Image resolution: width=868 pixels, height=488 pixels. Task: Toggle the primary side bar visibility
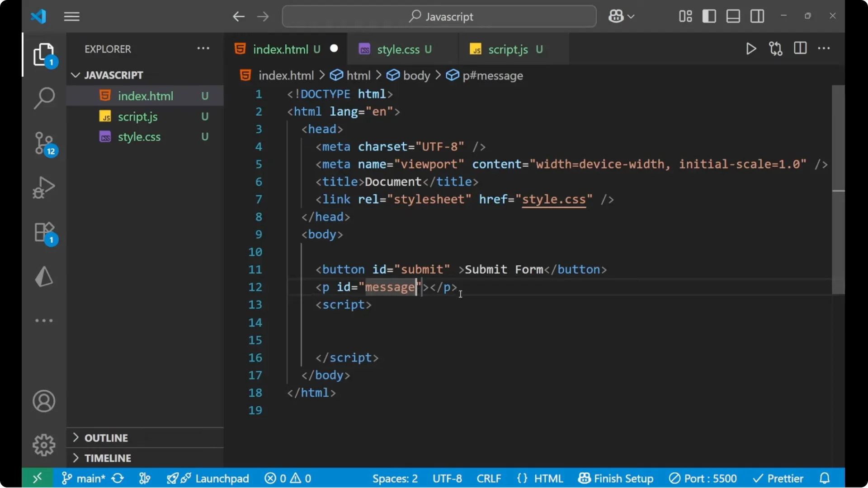pos(709,16)
